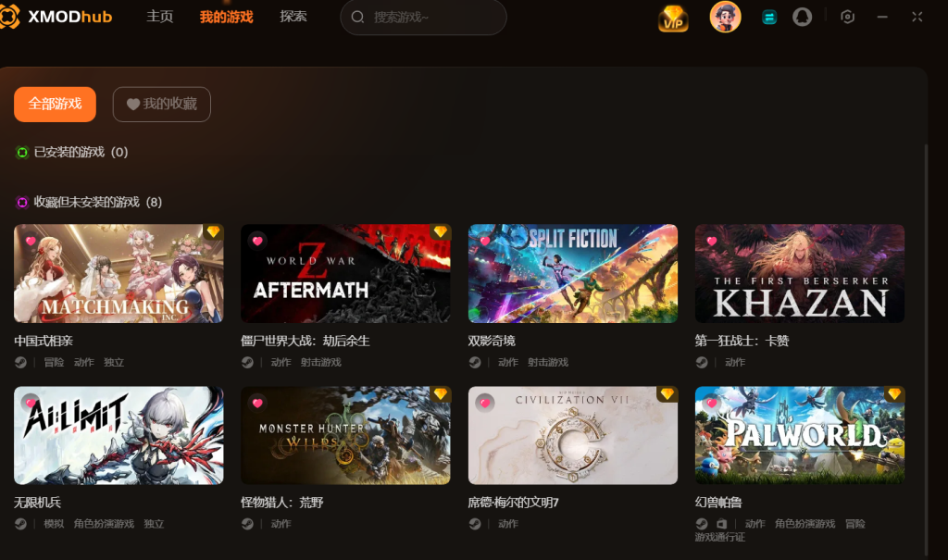This screenshot has height=560, width=948.
Task: Collapse the 已安装的游戏 section header
Action: tap(72, 153)
